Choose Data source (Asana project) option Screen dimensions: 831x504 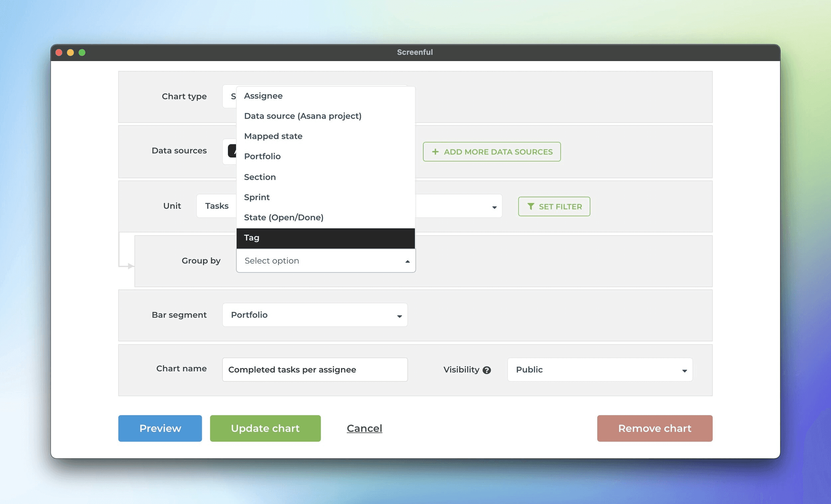pyautogui.click(x=303, y=116)
